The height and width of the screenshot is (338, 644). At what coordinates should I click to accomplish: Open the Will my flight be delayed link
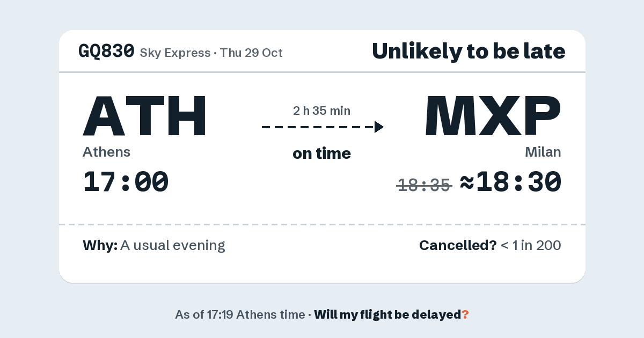click(x=392, y=314)
